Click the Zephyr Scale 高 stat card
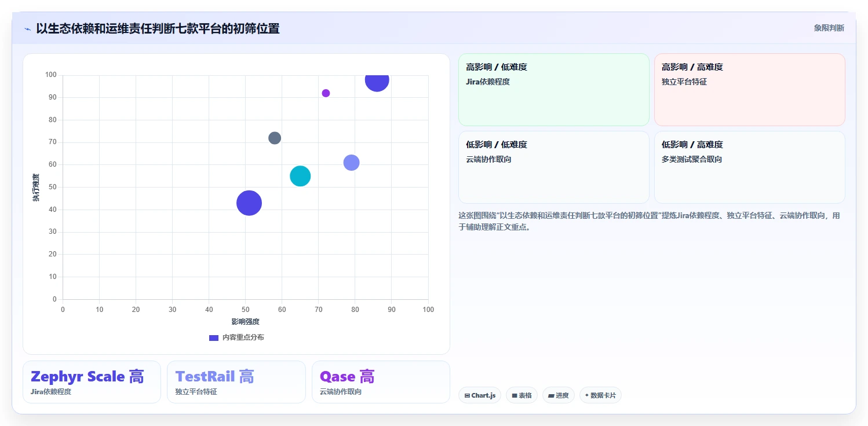Screen dimensions: 868x426 (x=92, y=382)
